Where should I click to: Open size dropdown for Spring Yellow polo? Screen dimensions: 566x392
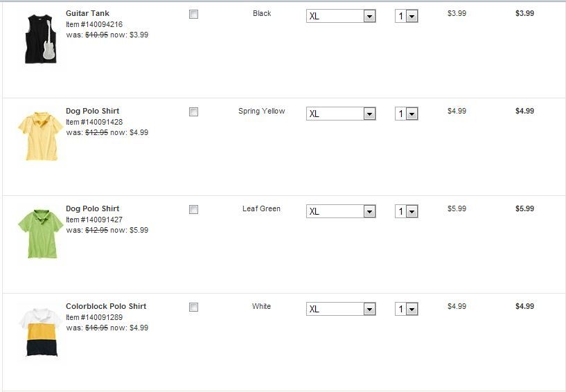coord(340,114)
